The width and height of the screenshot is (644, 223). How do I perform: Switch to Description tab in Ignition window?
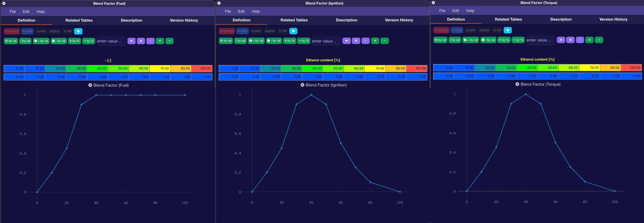point(347,20)
